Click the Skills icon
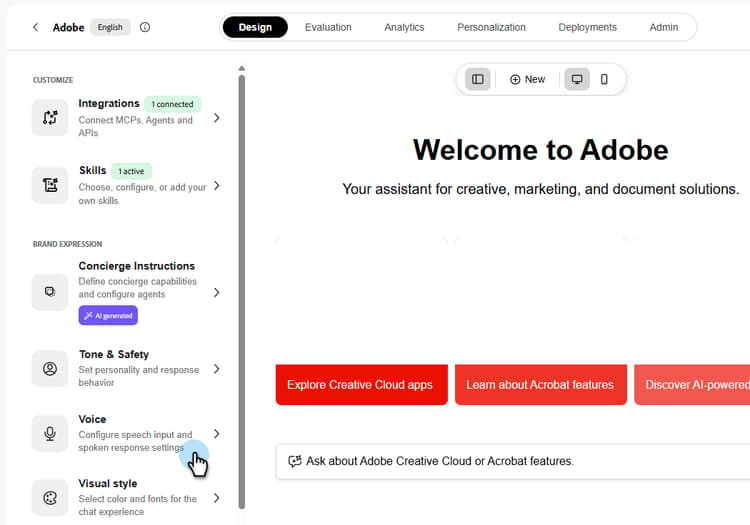750x525 pixels. click(x=50, y=185)
